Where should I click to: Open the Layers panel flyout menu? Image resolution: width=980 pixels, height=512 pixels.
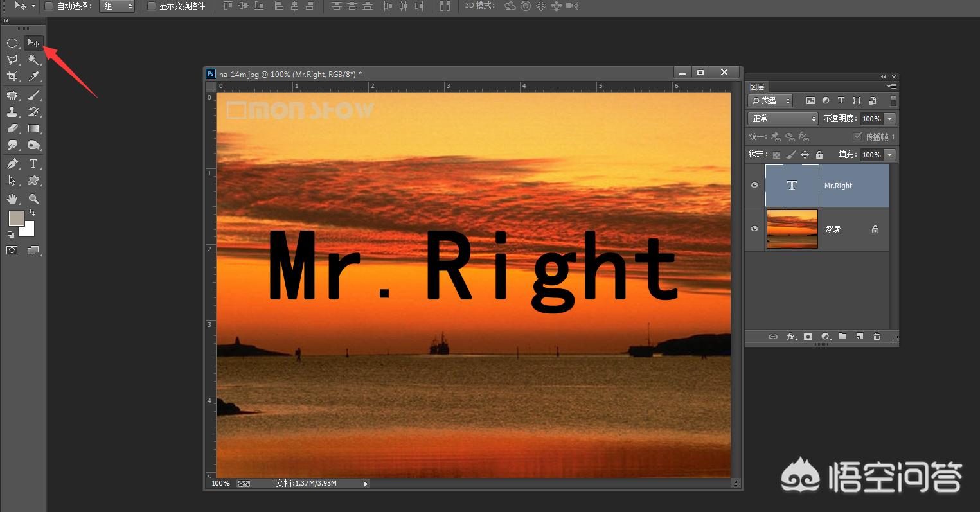(x=892, y=87)
